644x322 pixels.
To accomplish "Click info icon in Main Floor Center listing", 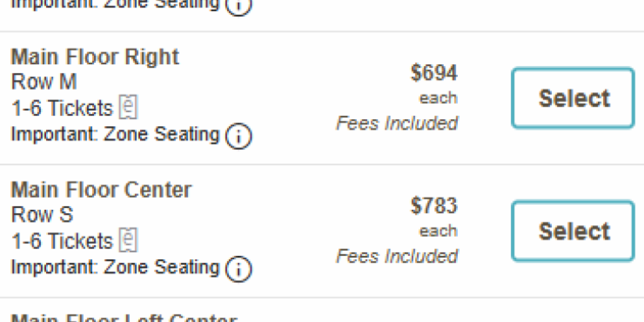I will point(239,269).
